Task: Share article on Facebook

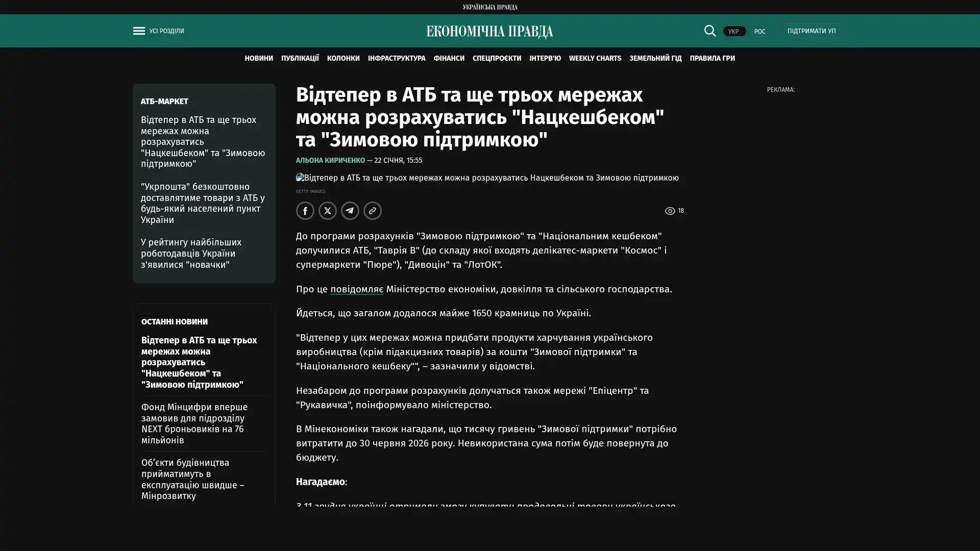Action: 305,211
